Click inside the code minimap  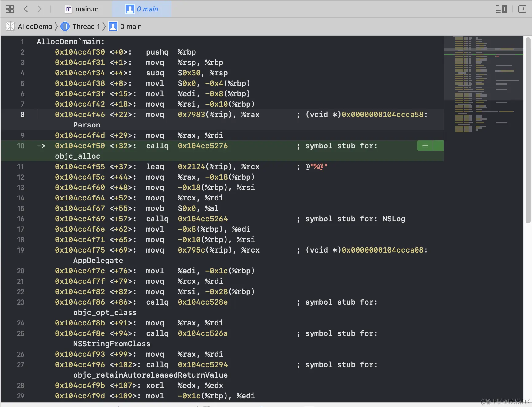coord(484,84)
